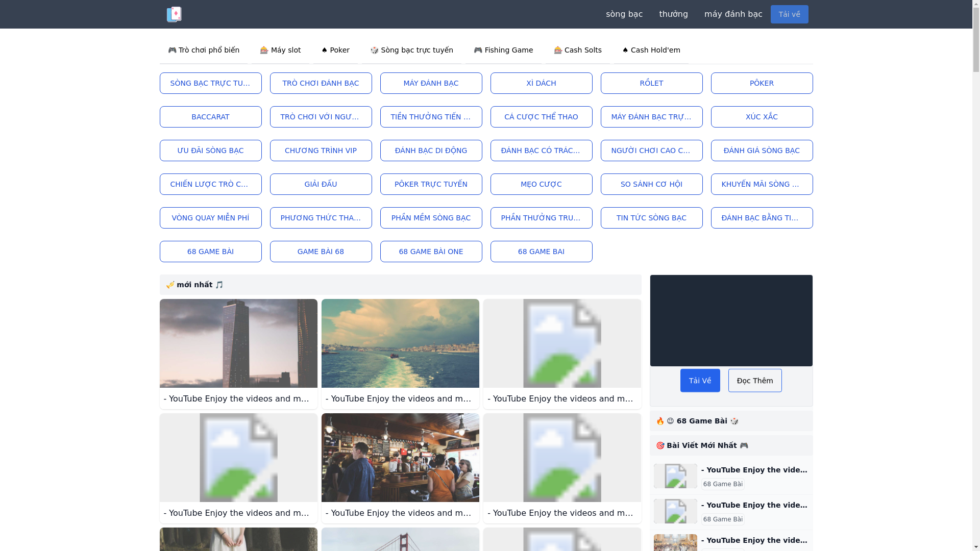Image resolution: width=980 pixels, height=551 pixels.
Task: Select the Poker tab
Action: tap(335, 50)
